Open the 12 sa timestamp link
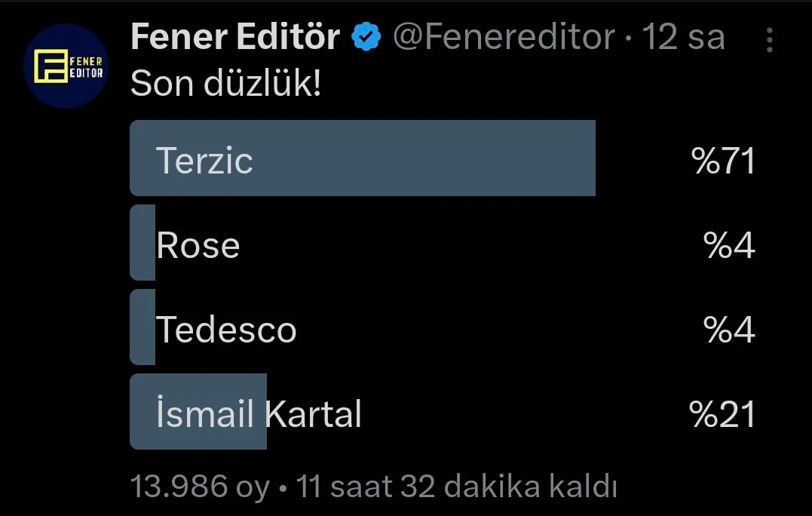This screenshot has height=516, width=812. click(684, 37)
